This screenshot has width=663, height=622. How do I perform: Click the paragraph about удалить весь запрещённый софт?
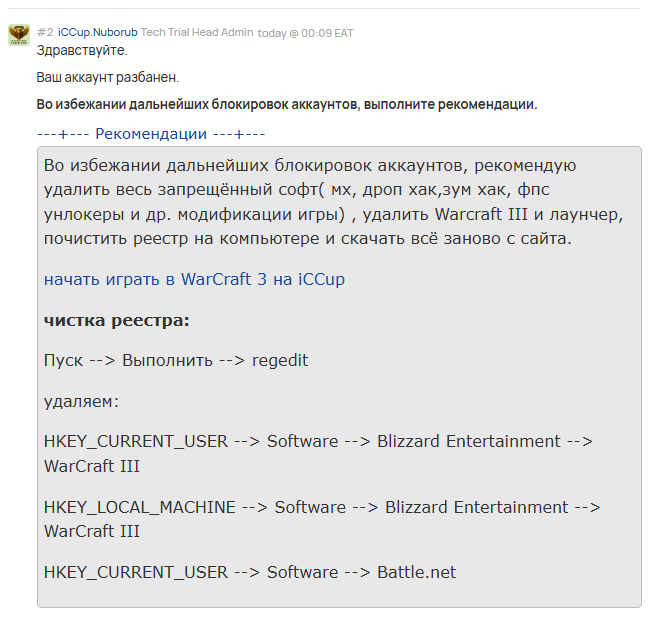[334, 202]
